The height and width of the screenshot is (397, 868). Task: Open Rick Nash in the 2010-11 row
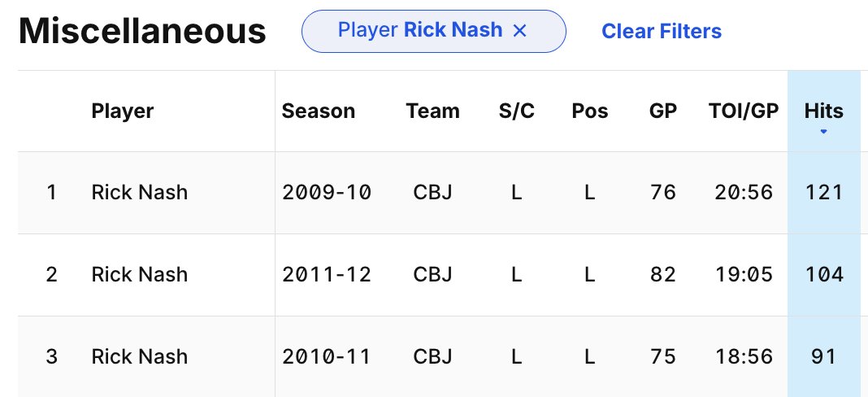pos(140,356)
